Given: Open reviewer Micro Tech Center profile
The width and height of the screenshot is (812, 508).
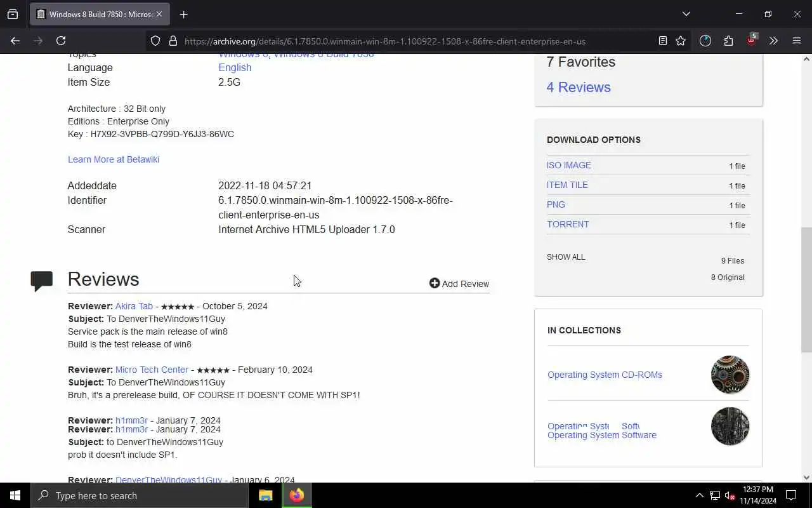Looking at the screenshot, I should click(x=152, y=370).
